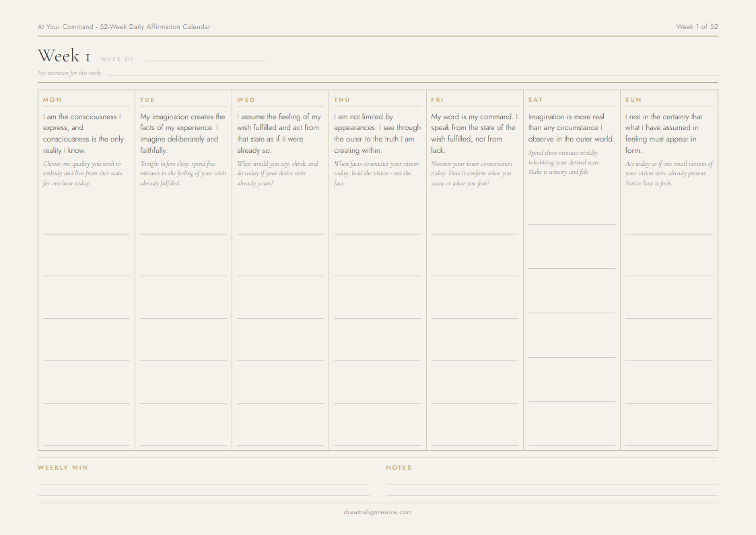Select the MON column header
Screen dimensions: 756x535
[x=53, y=100]
